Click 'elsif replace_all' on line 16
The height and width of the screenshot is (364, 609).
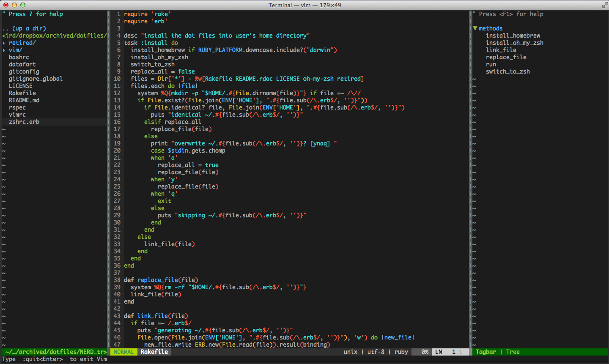tap(173, 122)
